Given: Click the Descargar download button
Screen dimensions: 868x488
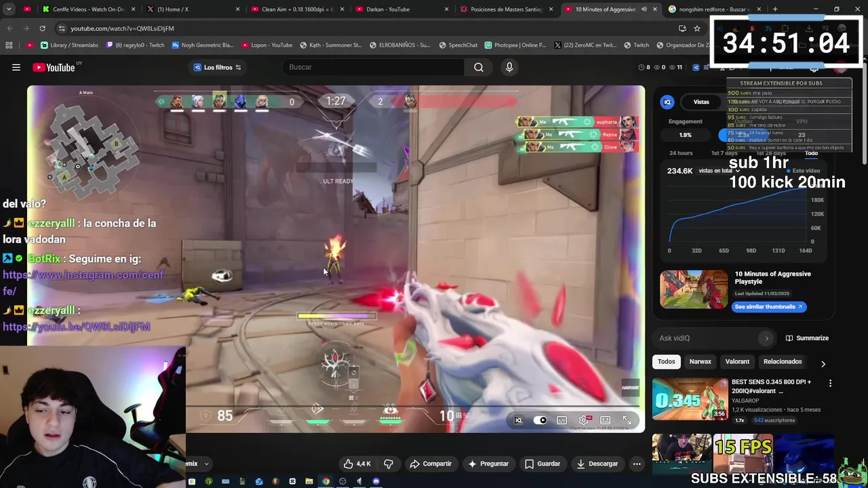Looking at the screenshot, I should 597,464.
